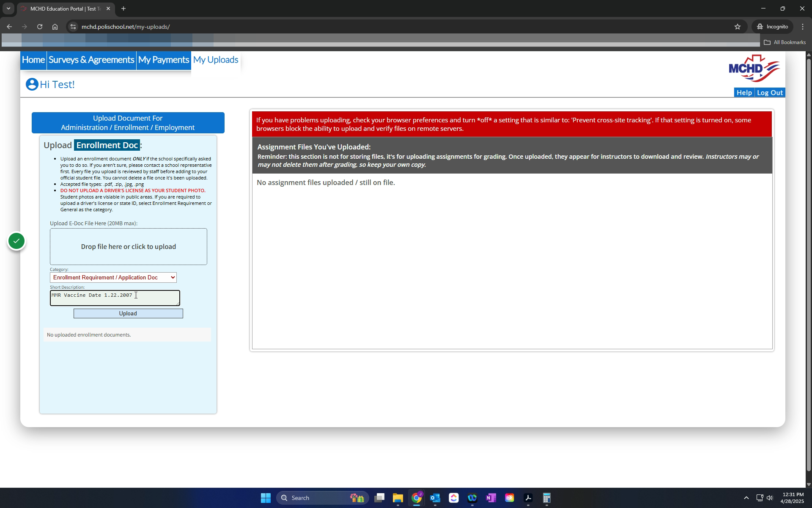Go back to previous page
Viewport: 812px width, 508px height.
point(9,27)
